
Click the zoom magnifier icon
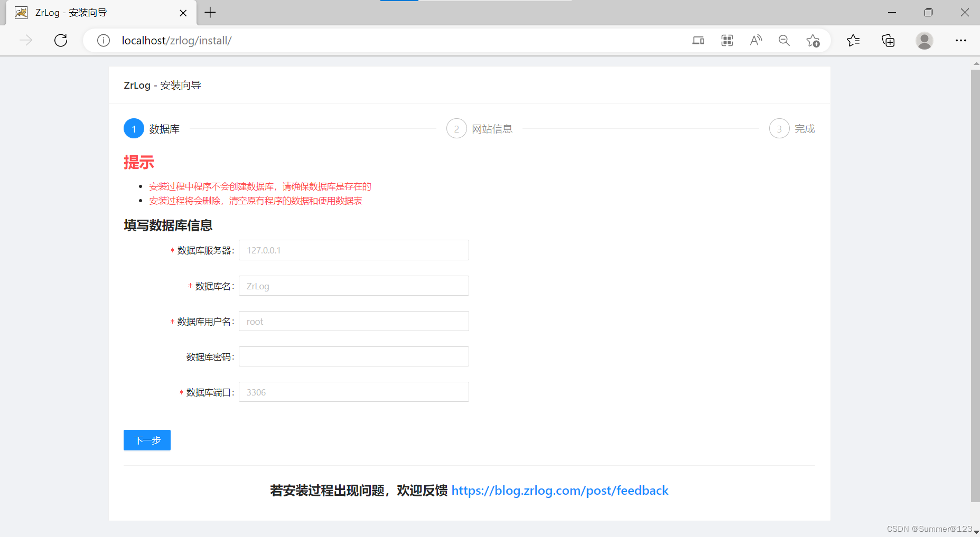[x=784, y=40]
